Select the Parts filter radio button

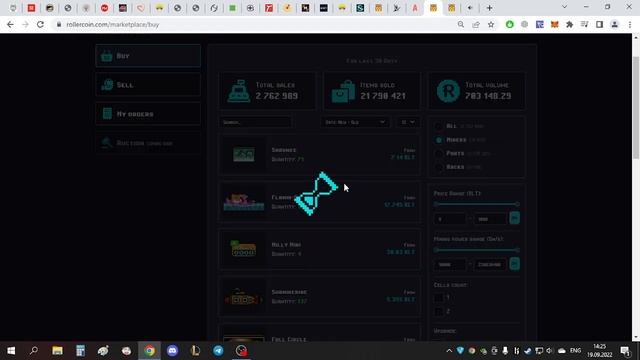(439, 153)
